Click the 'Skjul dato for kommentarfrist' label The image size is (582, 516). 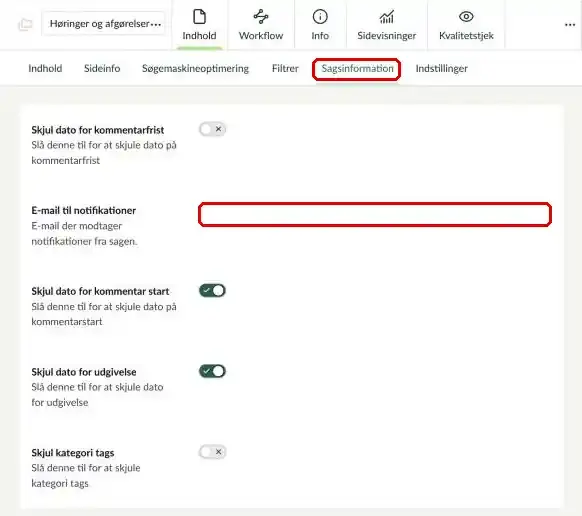click(x=98, y=130)
